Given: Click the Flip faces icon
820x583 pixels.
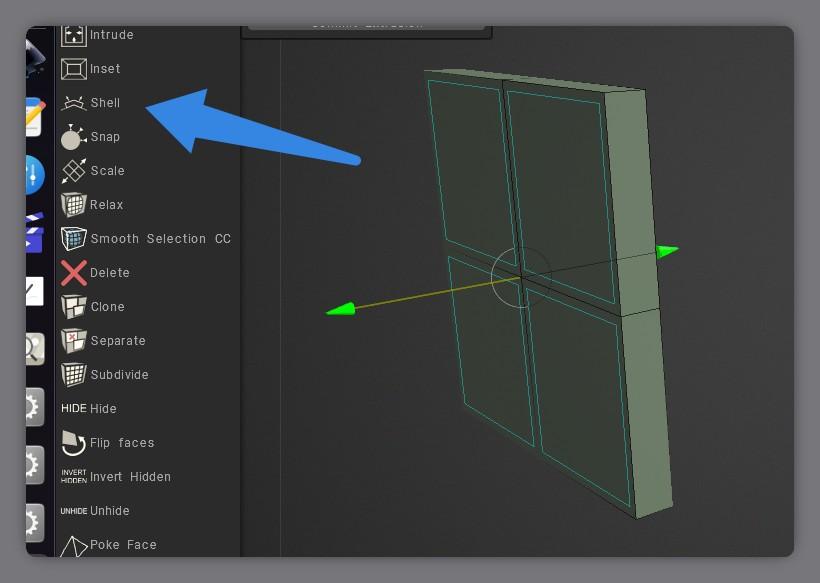Looking at the screenshot, I should pos(74,443).
